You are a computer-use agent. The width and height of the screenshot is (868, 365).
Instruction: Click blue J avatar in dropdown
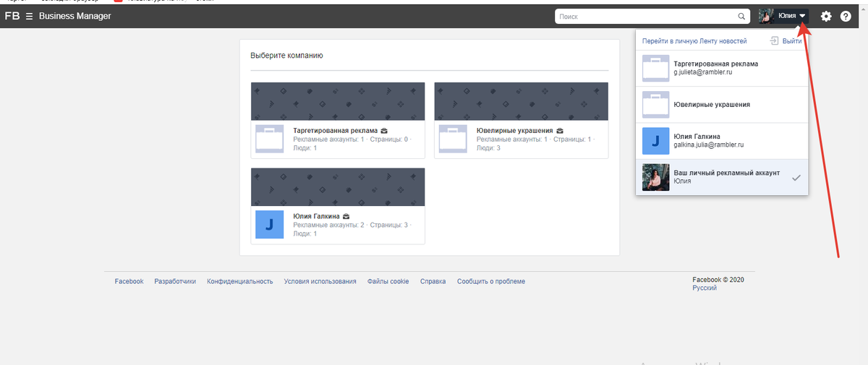click(x=656, y=141)
